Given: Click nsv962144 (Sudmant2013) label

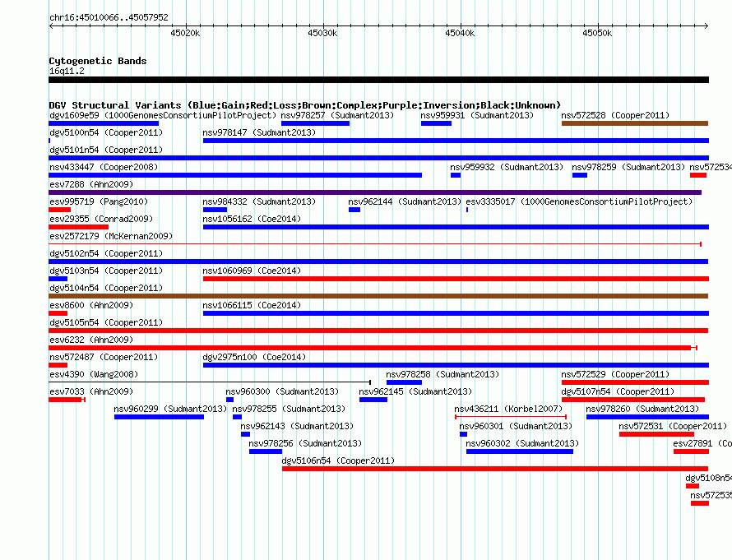Looking at the screenshot, I should click(405, 201).
